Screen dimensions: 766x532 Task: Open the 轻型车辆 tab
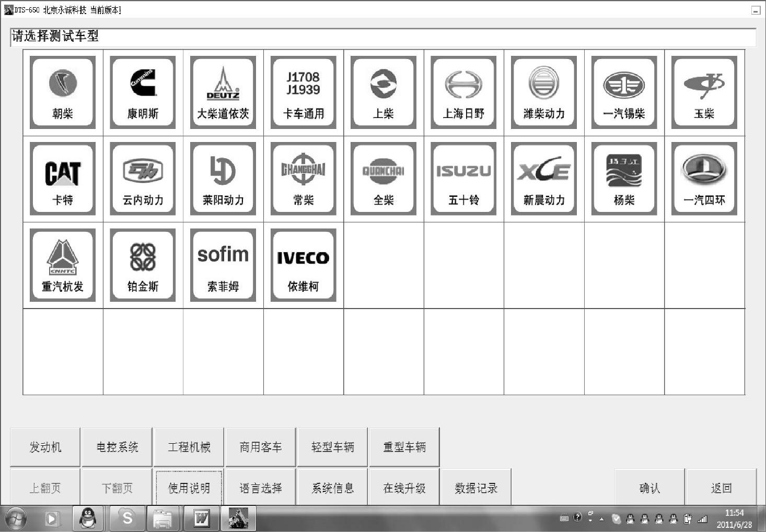click(333, 447)
